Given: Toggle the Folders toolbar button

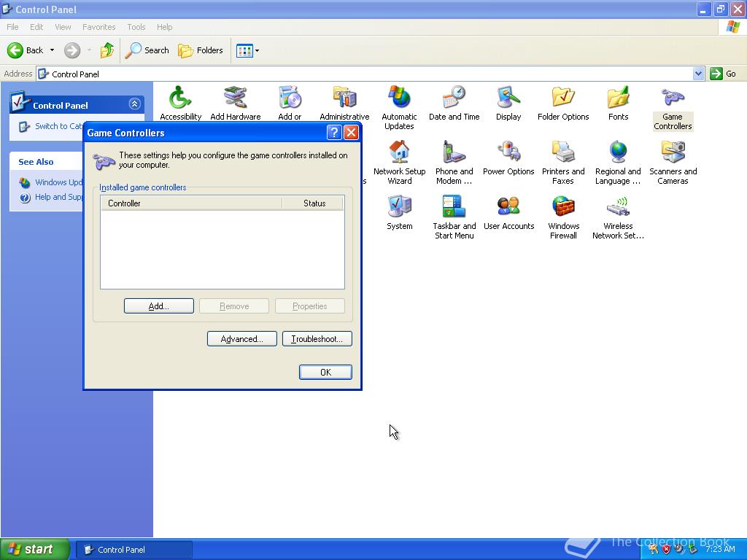Looking at the screenshot, I should coord(200,50).
